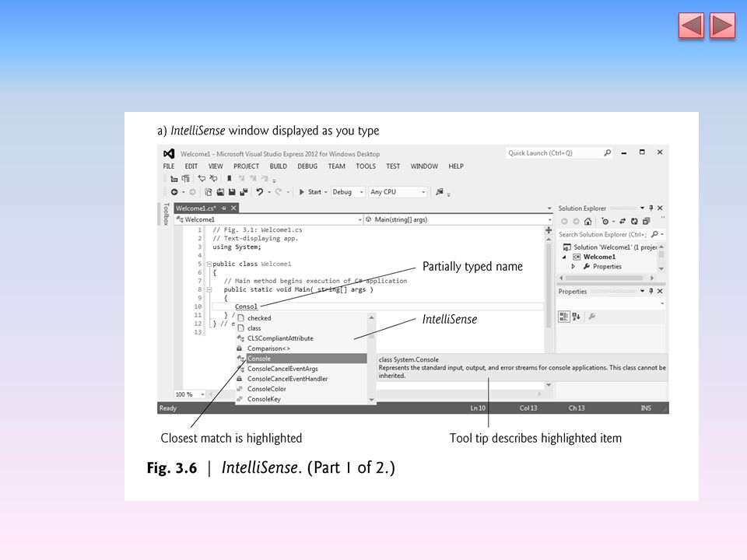Screen dimensions: 747x560
Task: Expand the Properties tree node
Action: [573, 267]
